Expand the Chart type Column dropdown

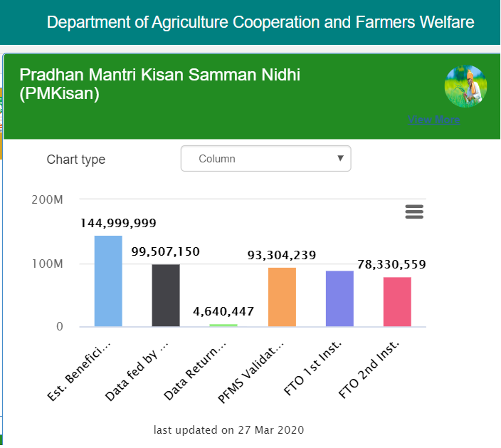265,159
